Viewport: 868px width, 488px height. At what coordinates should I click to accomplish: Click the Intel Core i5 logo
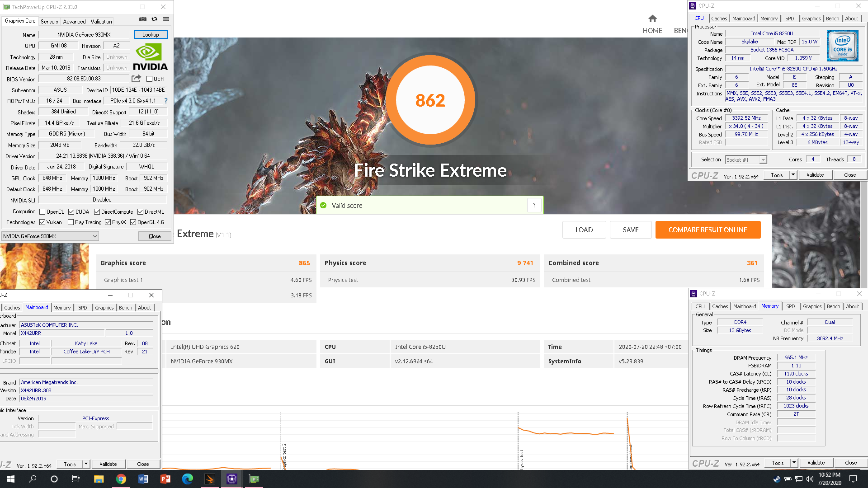point(842,46)
